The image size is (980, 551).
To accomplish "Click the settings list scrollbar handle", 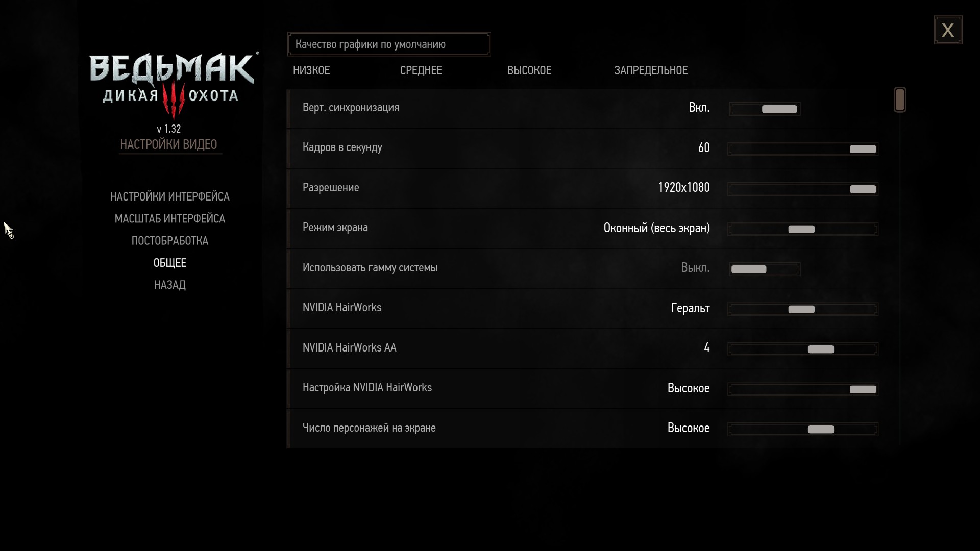I will [x=900, y=99].
